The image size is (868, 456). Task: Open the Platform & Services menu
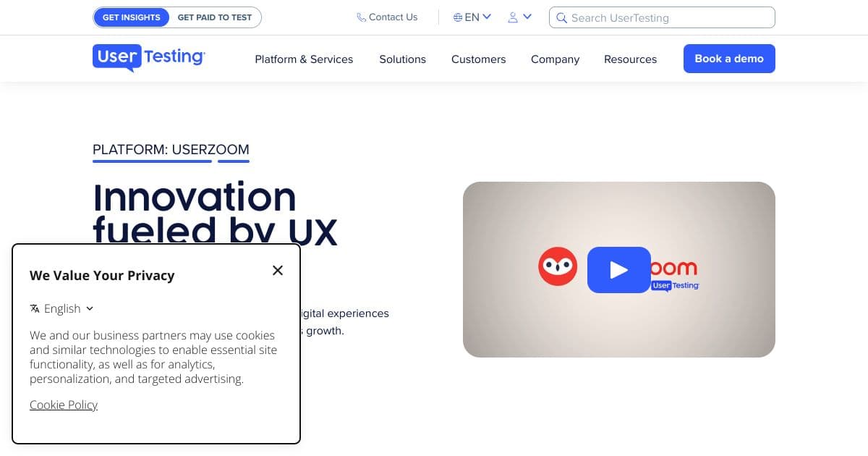(304, 59)
